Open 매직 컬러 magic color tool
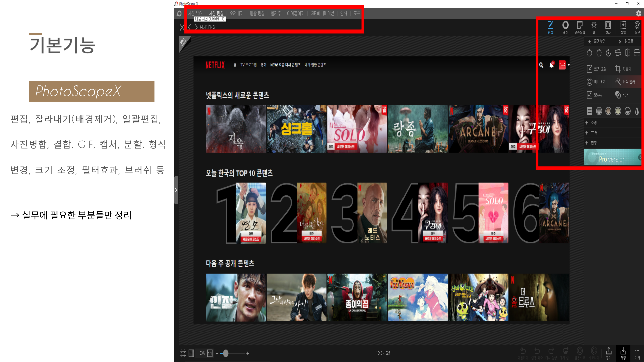The width and height of the screenshot is (644, 362). [x=625, y=82]
